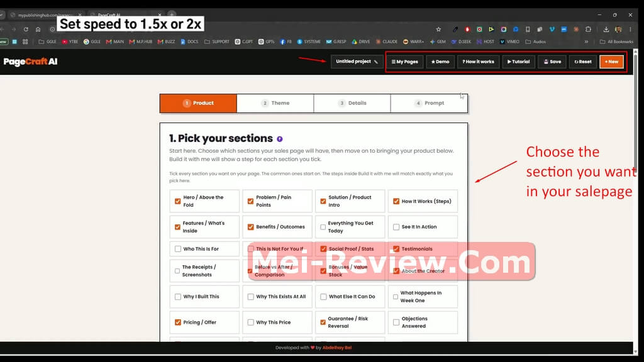Uncheck Features / What's Inside section
The image size is (644, 362).
[x=177, y=227]
